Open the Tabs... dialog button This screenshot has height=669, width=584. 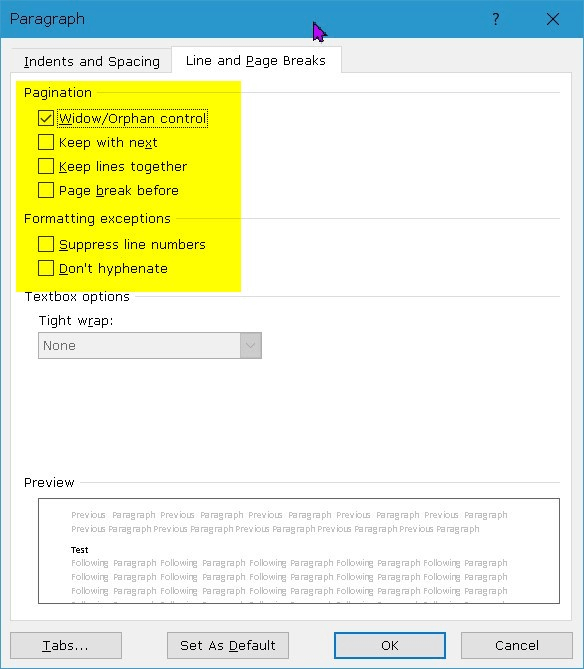coord(66,646)
